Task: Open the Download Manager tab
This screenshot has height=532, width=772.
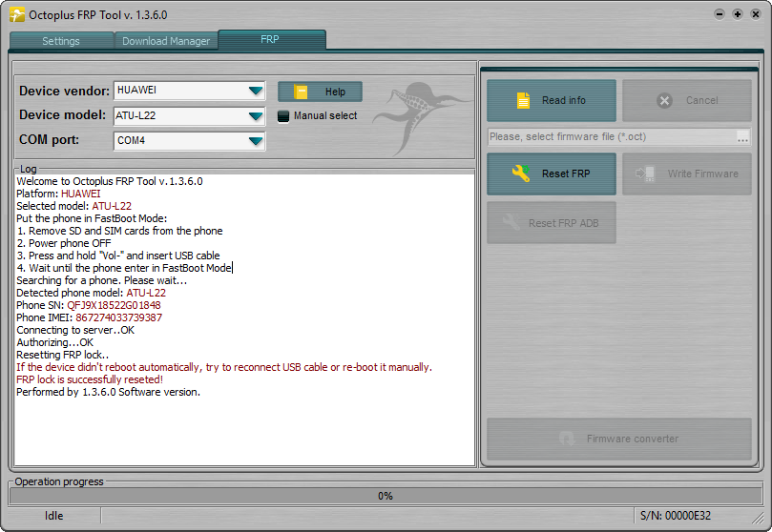Action: coord(166,41)
